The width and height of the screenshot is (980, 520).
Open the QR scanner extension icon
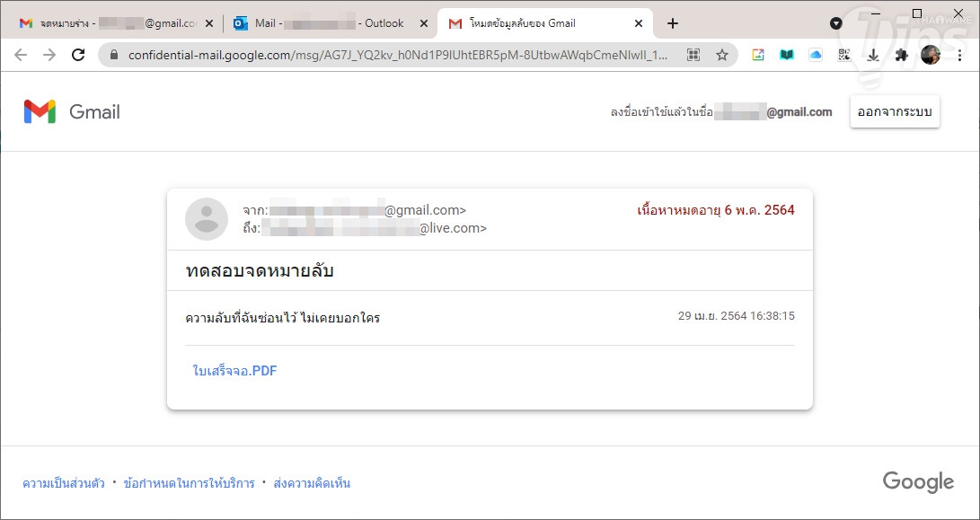pyautogui.click(x=844, y=55)
